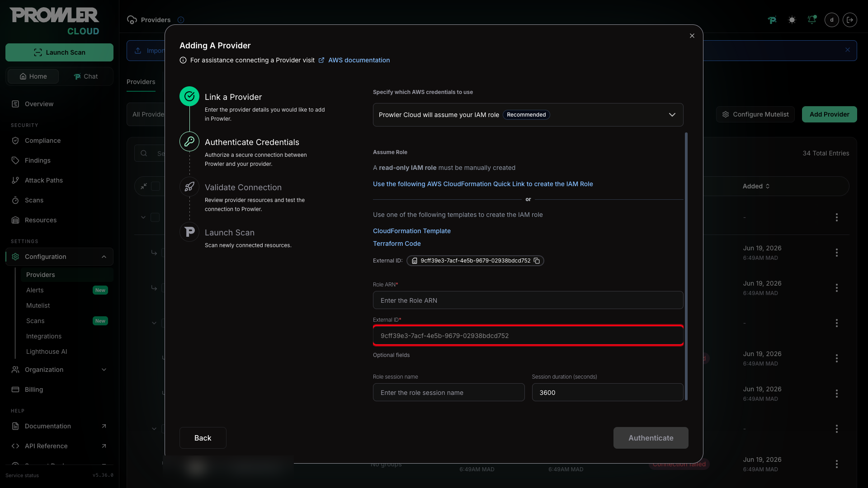The height and width of the screenshot is (488, 868).
Task: Click the Role ARN input field
Action: [x=528, y=300]
